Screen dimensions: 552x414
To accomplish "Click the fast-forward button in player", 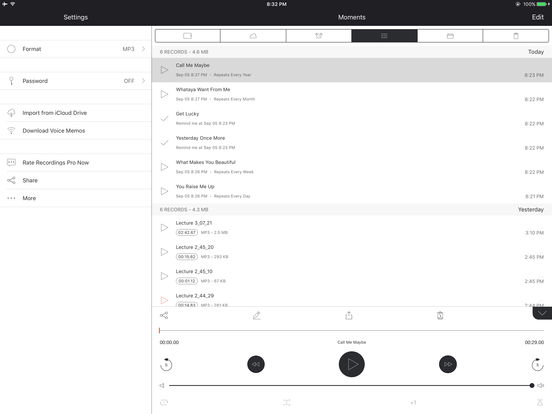I will coord(448,364).
